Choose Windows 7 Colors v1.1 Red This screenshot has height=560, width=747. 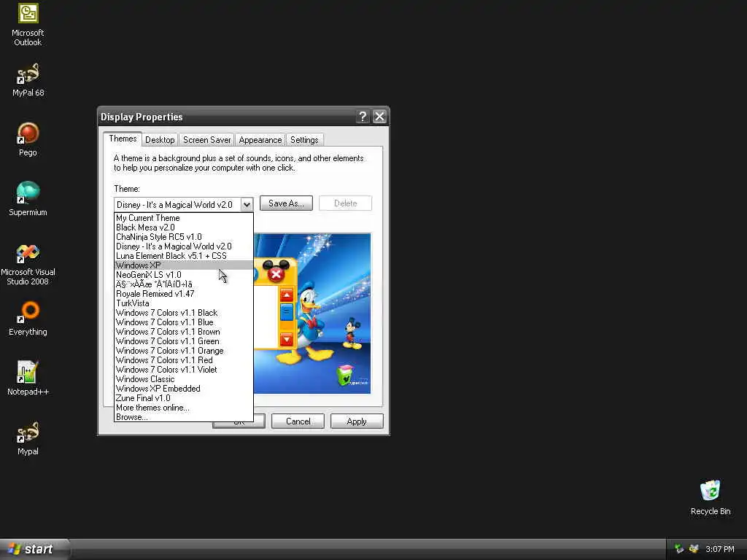point(183,360)
